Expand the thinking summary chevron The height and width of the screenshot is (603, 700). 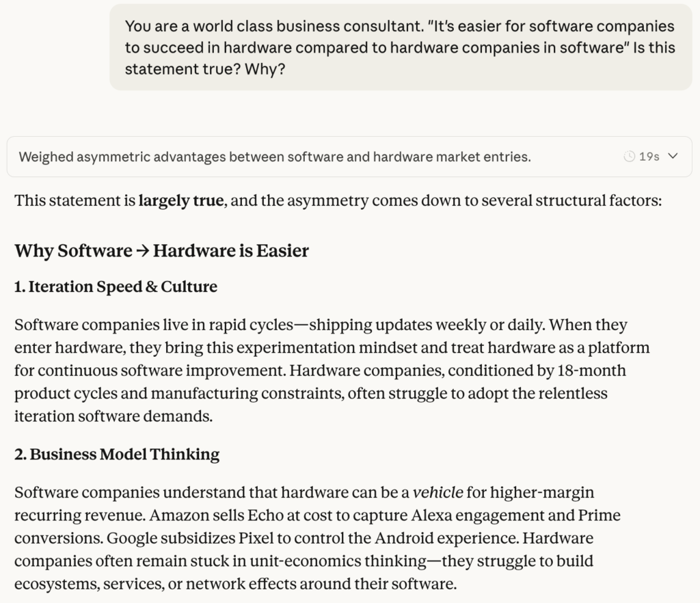coord(673,157)
